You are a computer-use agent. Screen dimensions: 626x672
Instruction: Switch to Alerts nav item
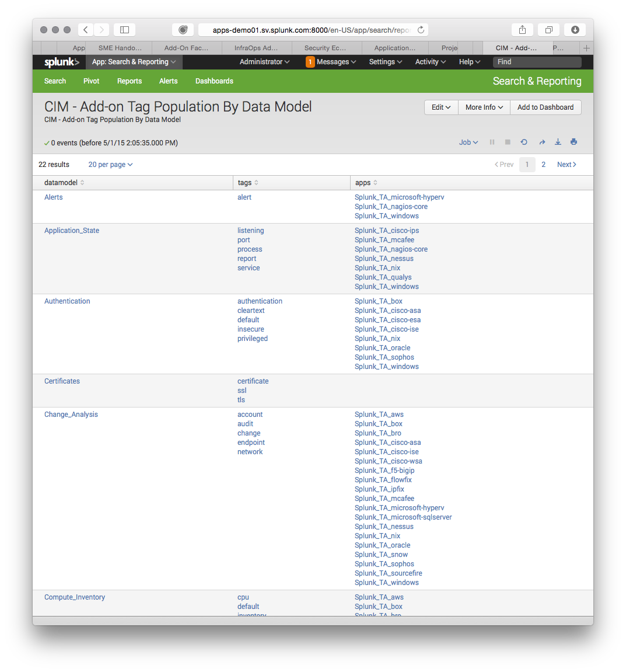coord(168,81)
